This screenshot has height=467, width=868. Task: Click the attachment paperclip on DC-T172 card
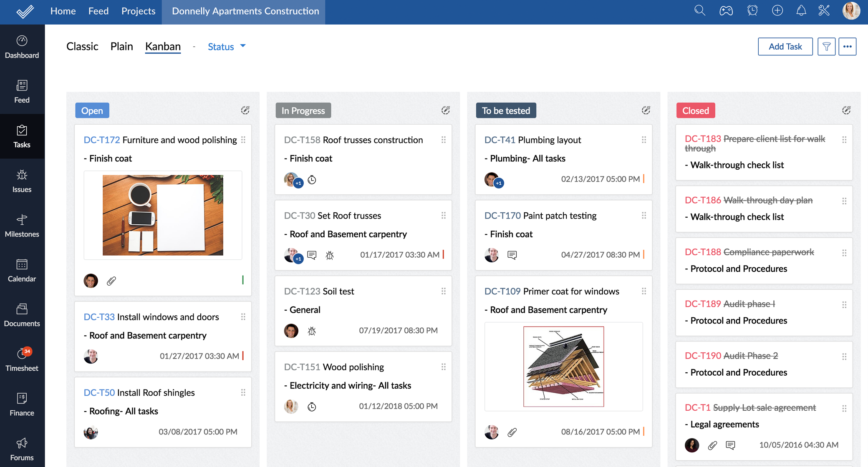click(x=111, y=281)
